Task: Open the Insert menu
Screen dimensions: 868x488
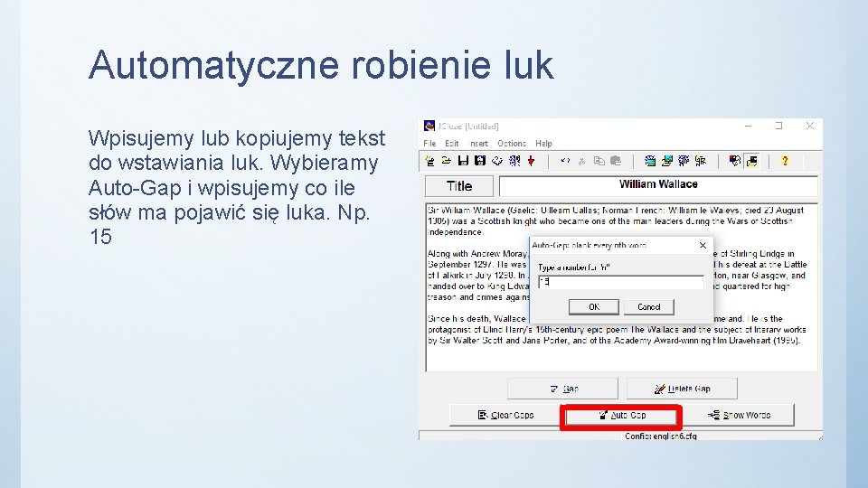Action: pyautogui.click(x=478, y=144)
